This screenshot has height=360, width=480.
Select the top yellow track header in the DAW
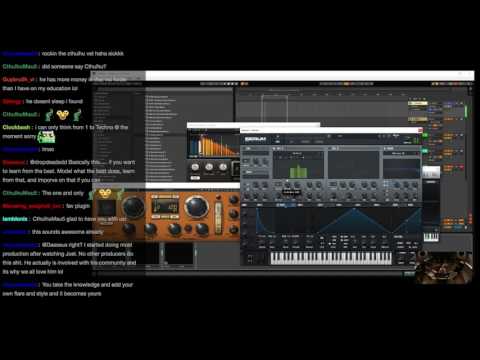(417, 103)
